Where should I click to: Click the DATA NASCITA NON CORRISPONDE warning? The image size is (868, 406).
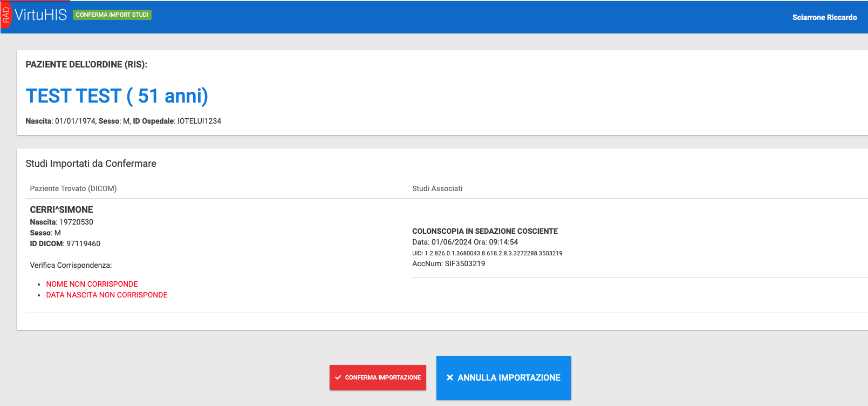point(107,295)
